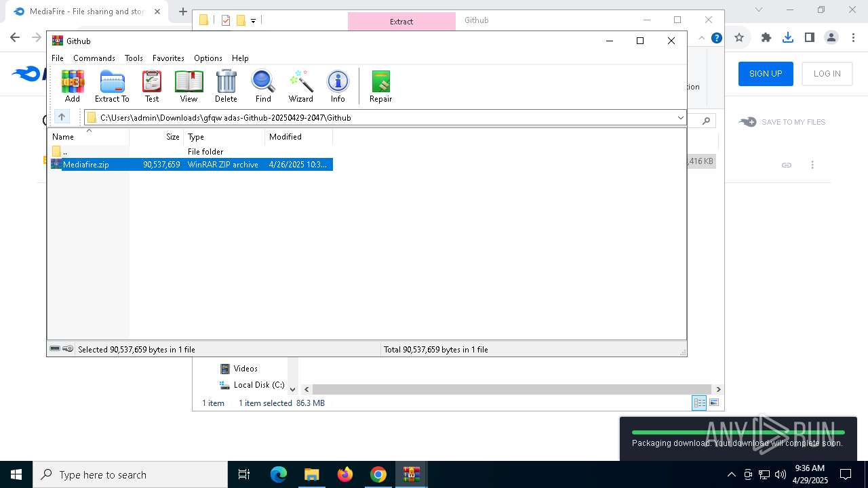Open the Find magnifier tool
Screen dimensions: 868x488
pos(263,86)
